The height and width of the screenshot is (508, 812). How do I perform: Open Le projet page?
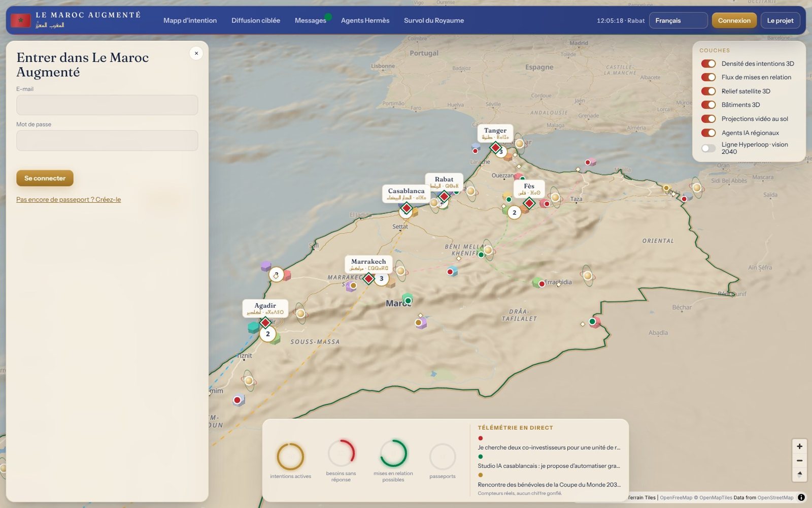tap(780, 20)
